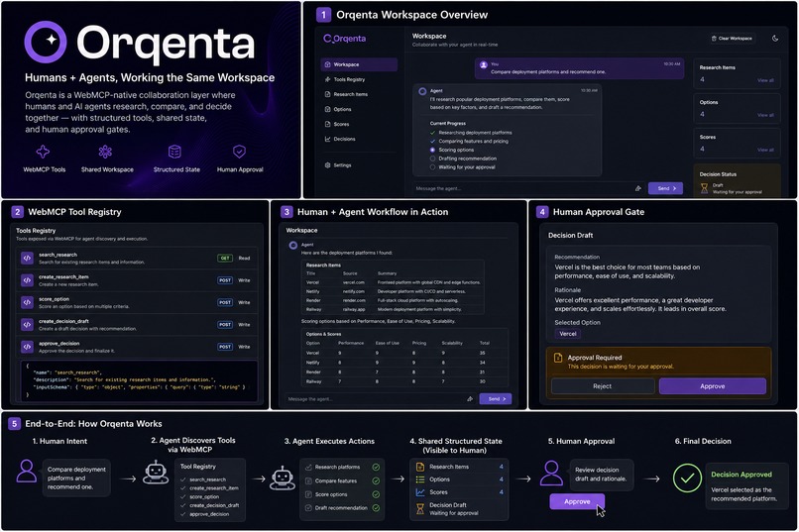Click the green check beside Research platforms
The image size is (799, 532).
[376, 468]
